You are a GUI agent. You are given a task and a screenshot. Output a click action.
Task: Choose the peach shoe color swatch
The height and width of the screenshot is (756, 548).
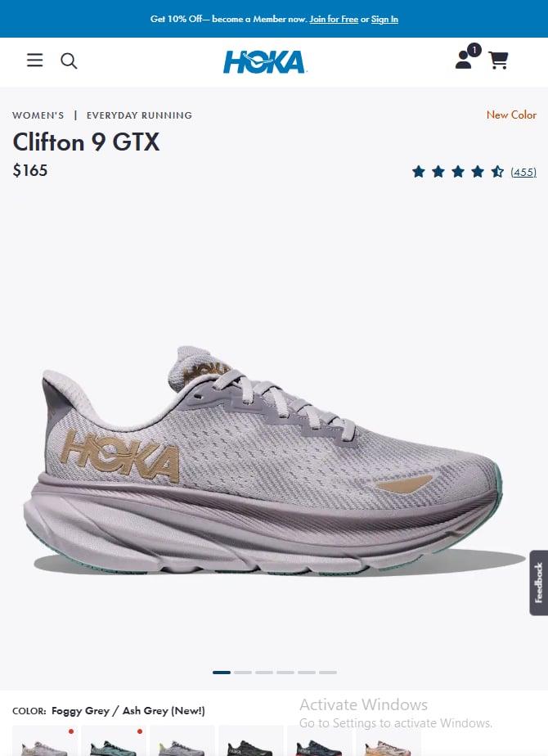point(388,740)
